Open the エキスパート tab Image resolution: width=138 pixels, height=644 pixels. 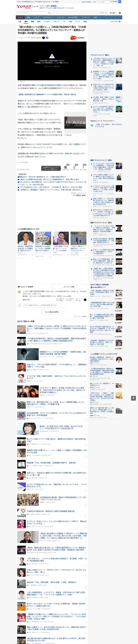click(48, 17)
